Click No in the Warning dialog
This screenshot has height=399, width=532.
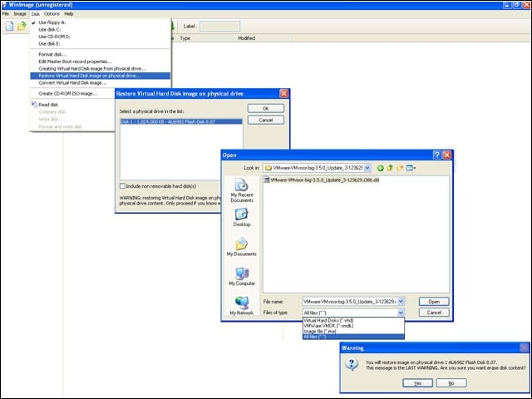click(x=451, y=383)
